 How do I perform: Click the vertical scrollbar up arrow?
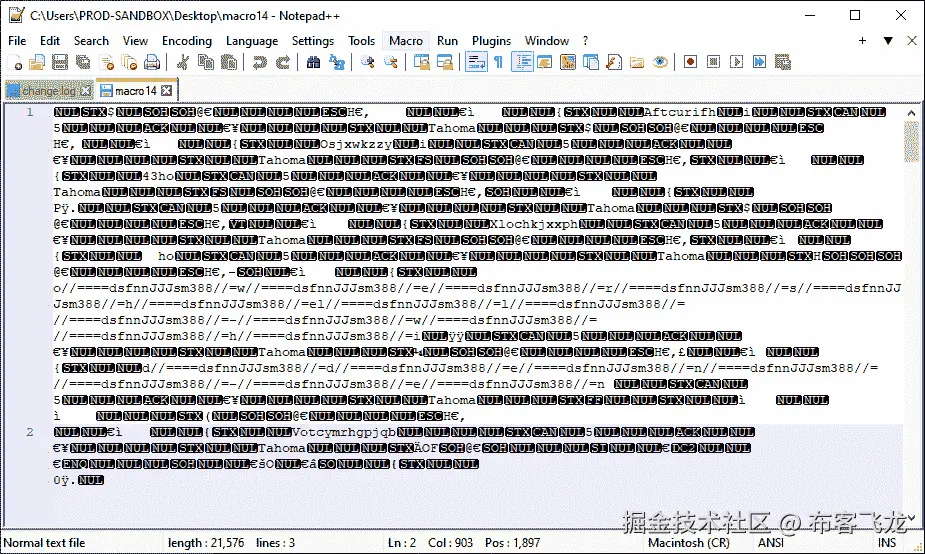tap(911, 113)
